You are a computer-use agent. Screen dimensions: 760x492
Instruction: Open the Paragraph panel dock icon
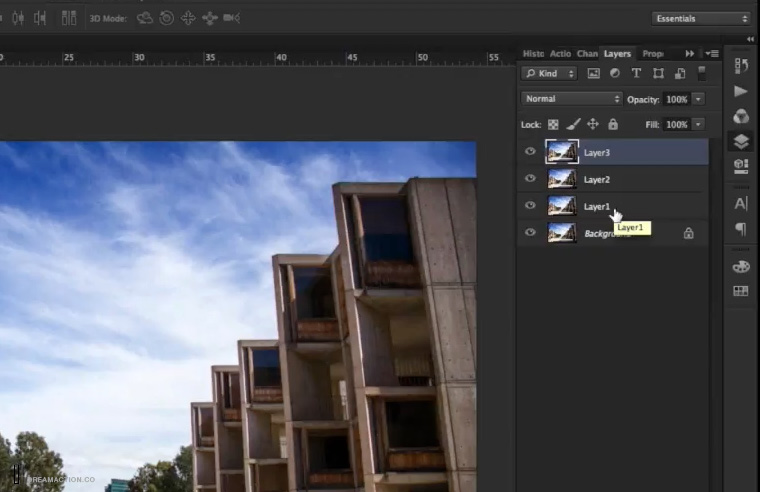pos(741,228)
